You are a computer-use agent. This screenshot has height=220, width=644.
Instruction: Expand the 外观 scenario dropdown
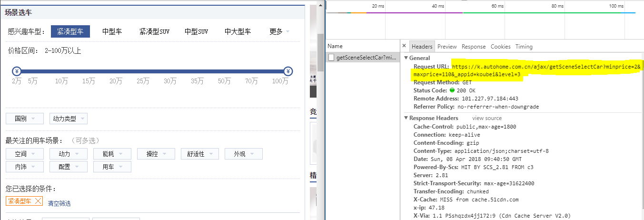tap(244, 154)
